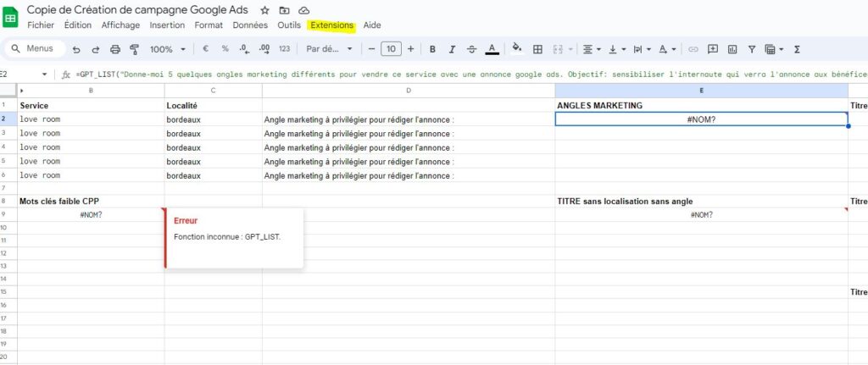Screen dimensions: 868x365
Task: Toggle strikethrough formatting
Action: point(471,49)
